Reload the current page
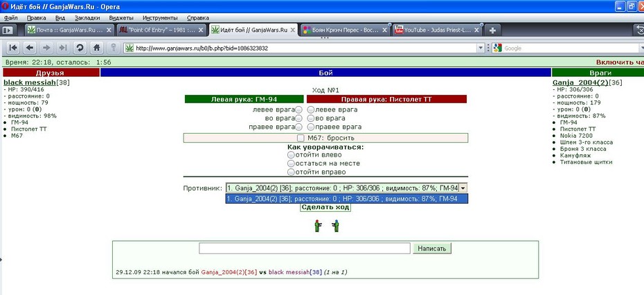Screen dimensions: 644x295 tap(80, 48)
